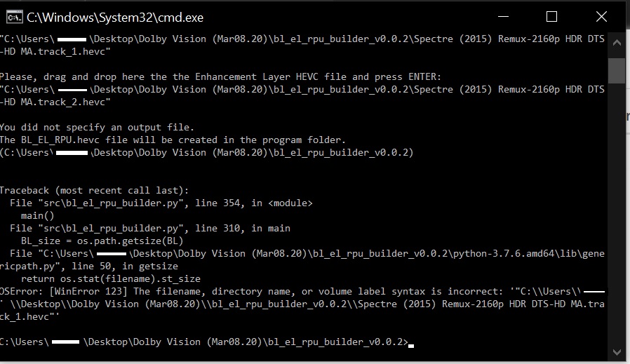Click the C:\Windows\System32\cmd.exe title text
Image resolution: width=630 pixels, height=364 pixels.
click(x=115, y=18)
